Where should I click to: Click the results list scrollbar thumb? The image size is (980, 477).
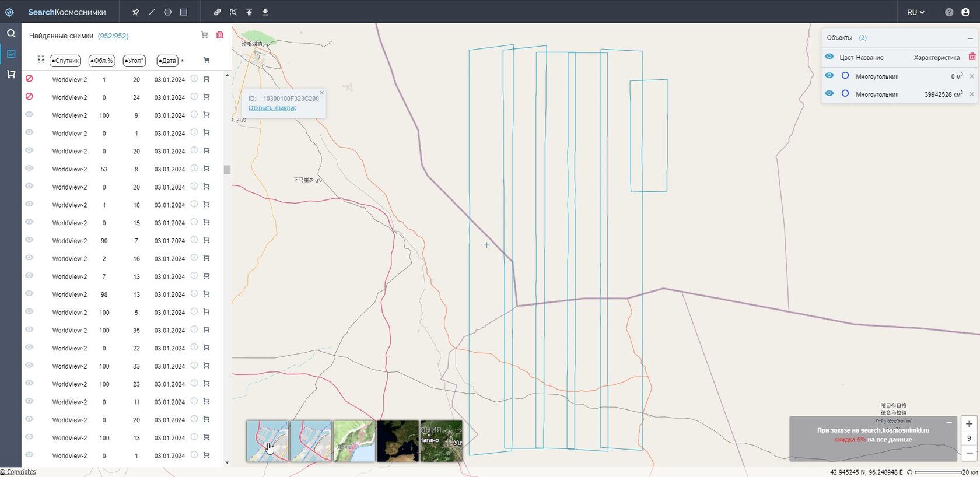point(227,170)
